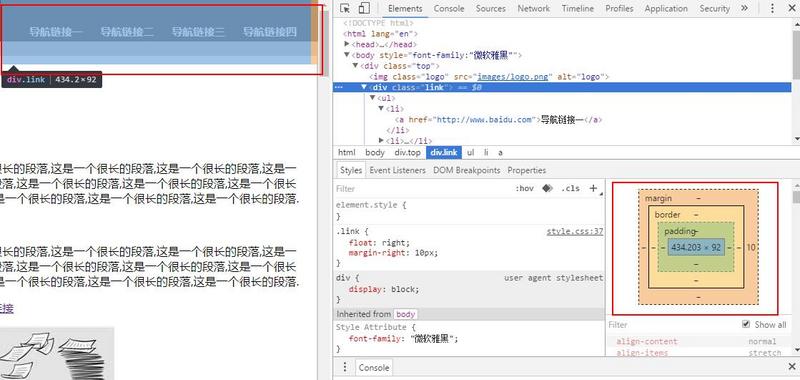This screenshot has height=380, width=800.
Task: Select a in the breadcrumb bar
Action: [501, 153]
